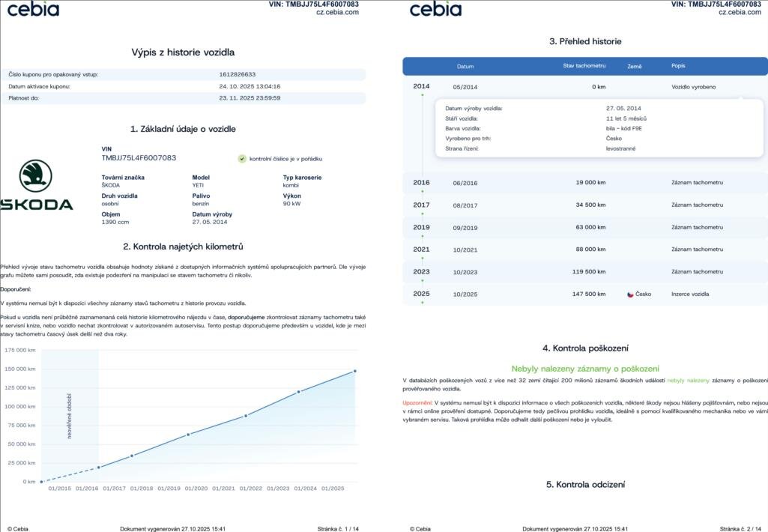The width and height of the screenshot is (768, 532).
Task: Click green 'Nebyly nalezeny záznamy o poškození' heading
Action: pos(585,369)
